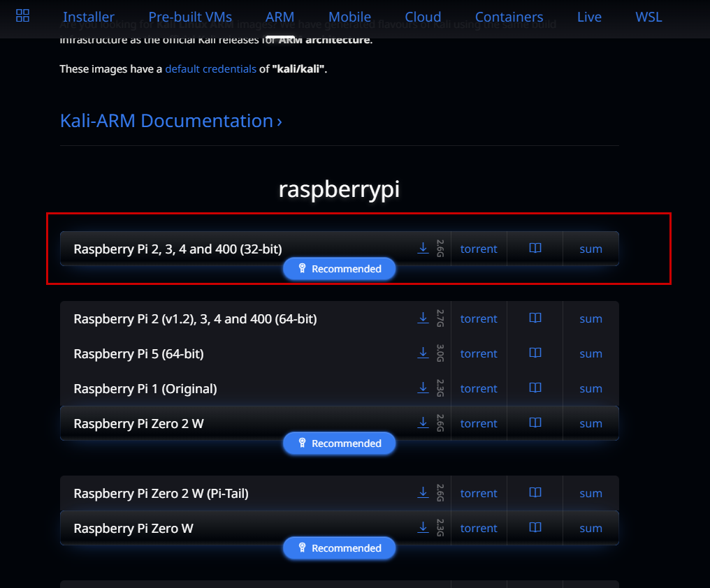Click sum in the Raspberry Pi Zero 2 W row without Pi-Tail
This screenshot has height=588, width=710.
click(591, 423)
